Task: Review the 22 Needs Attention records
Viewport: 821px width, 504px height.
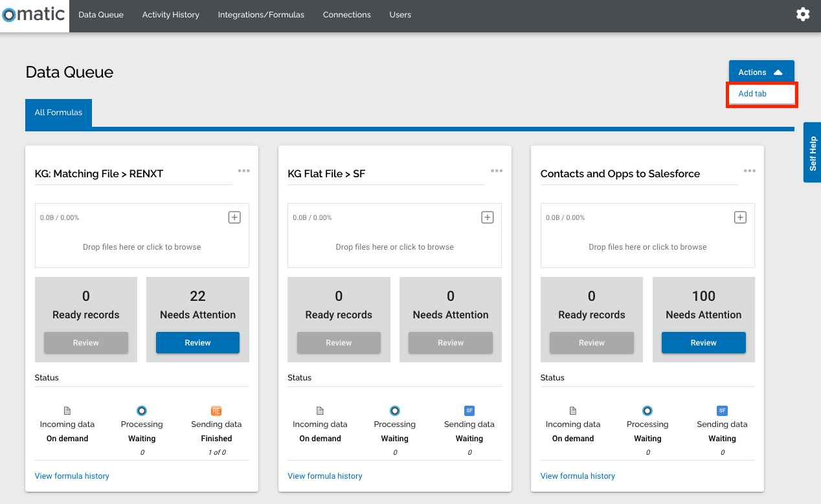Action: point(197,342)
